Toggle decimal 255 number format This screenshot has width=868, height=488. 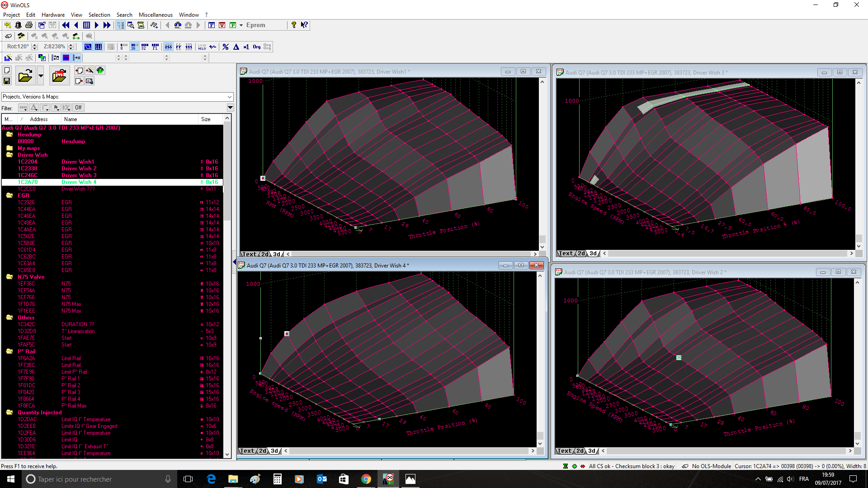pos(168,47)
